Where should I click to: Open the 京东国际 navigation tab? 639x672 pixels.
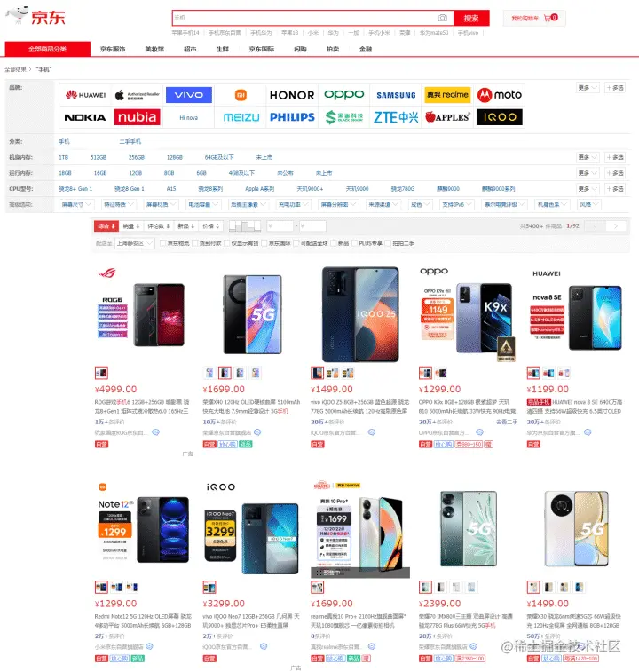262,50
